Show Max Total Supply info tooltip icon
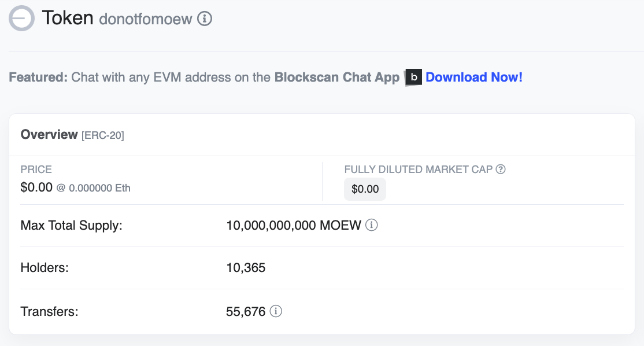Screen dimensions: 644x346 [371, 225]
